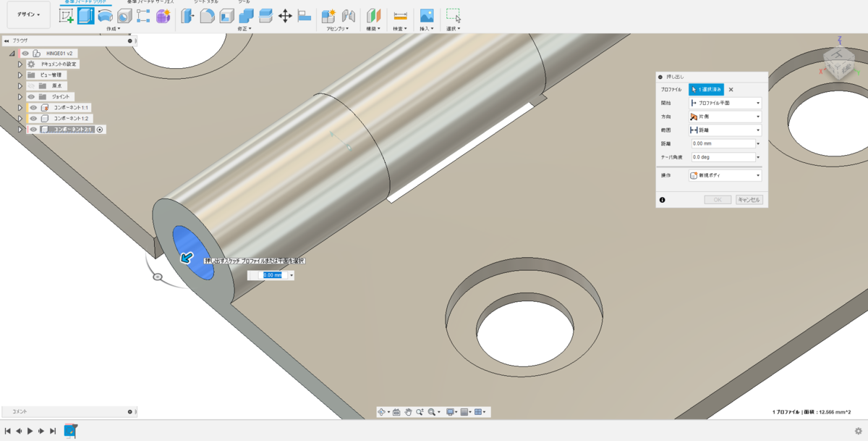Toggle visibility of the ジョイント folder
Image resolution: width=868 pixels, height=441 pixels.
pos(32,96)
